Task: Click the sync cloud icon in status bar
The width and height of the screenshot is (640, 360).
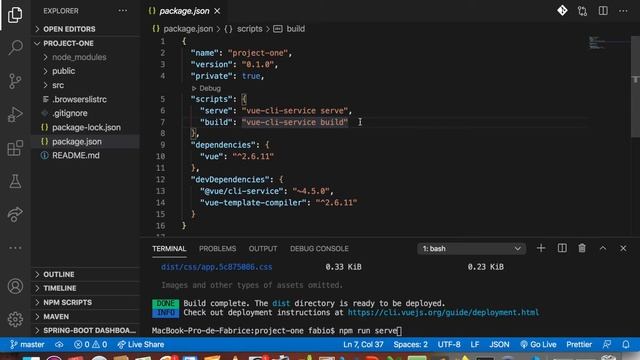Action: (59, 344)
